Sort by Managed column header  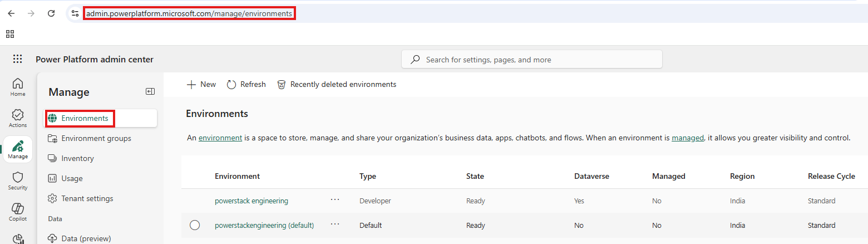pyautogui.click(x=669, y=176)
